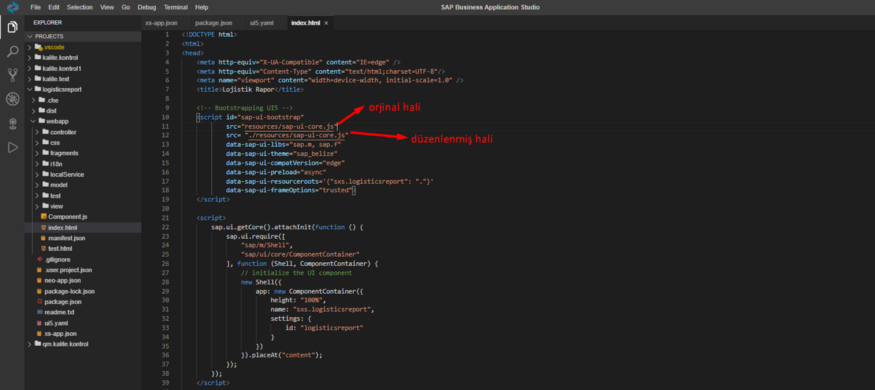Click the name: "sxs.logisticsreport" code line

[323, 309]
